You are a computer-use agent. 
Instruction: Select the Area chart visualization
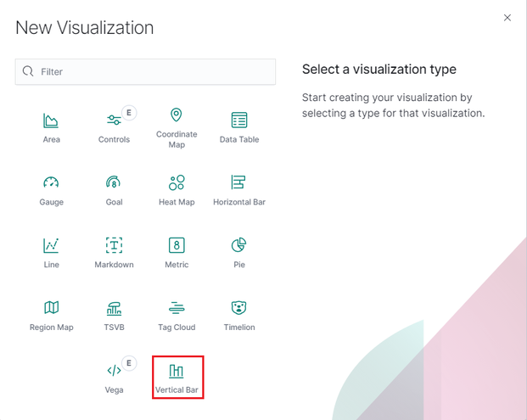click(x=51, y=126)
